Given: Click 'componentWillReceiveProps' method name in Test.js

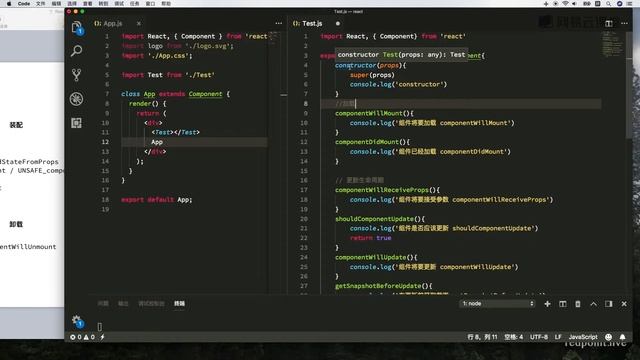Looking at the screenshot, I should (x=382, y=190).
